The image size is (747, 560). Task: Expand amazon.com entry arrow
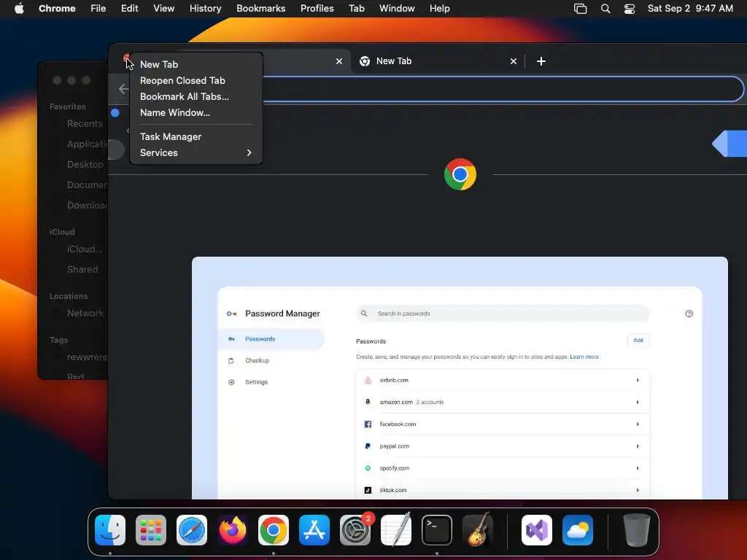638,402
